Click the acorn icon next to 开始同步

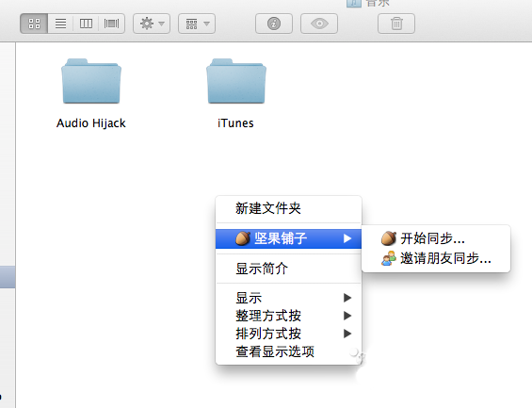pos(389,238)
